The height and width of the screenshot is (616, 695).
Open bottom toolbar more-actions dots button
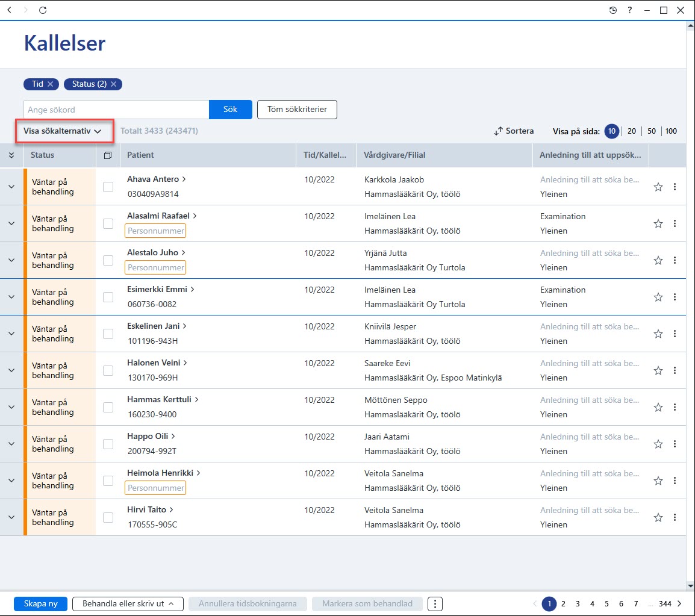coord(435,603)
